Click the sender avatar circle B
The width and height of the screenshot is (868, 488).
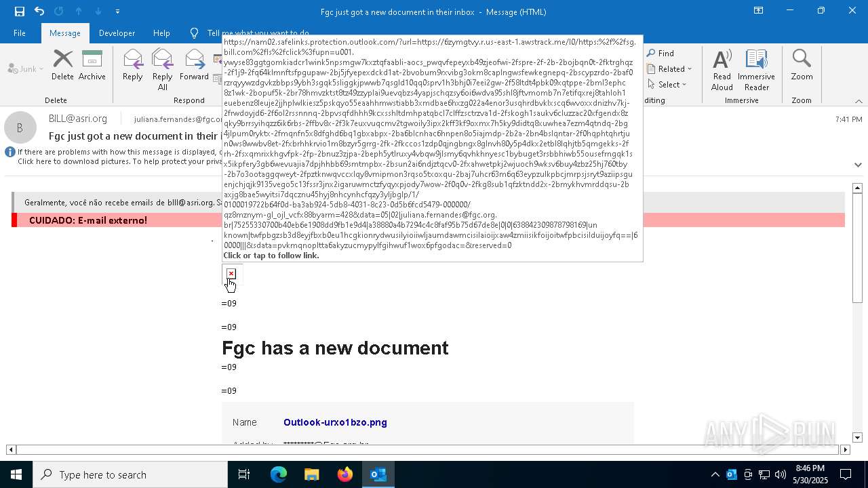(20, 127)
